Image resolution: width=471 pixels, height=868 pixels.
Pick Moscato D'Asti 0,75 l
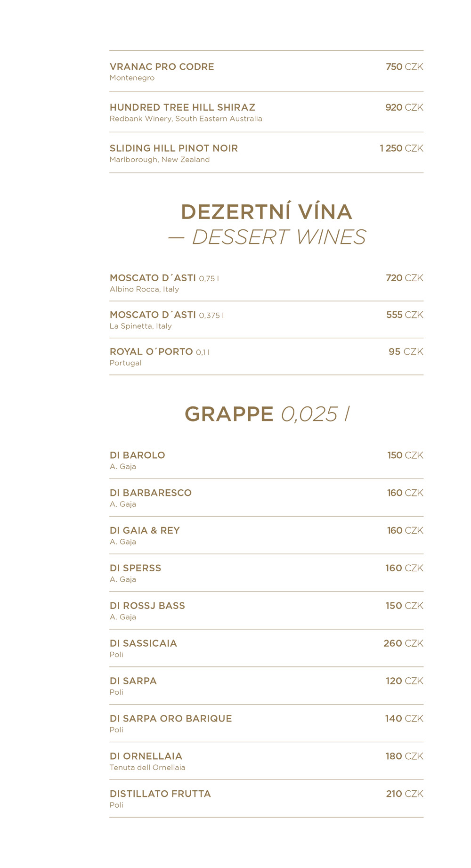pos(267,283)
